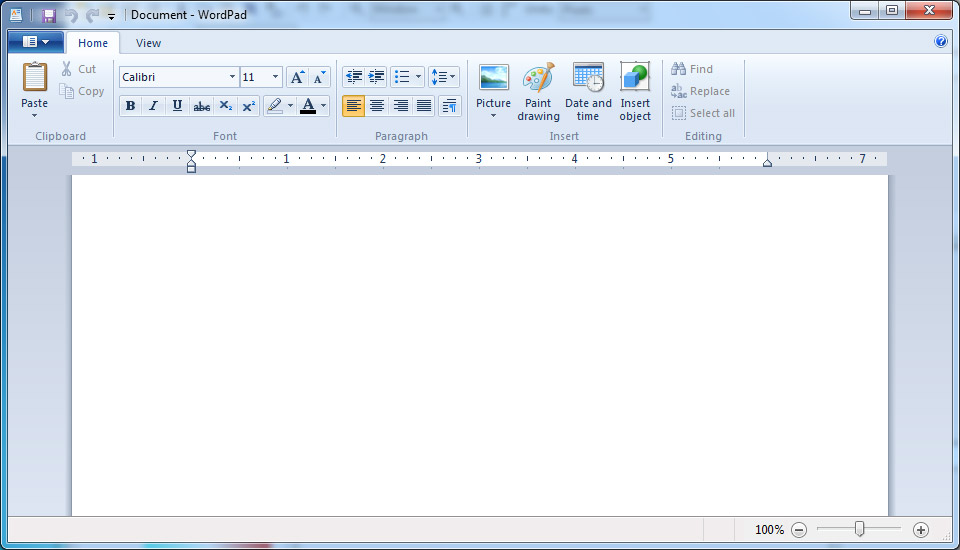Image resolution: width=960 pixels, height=550 pixels.
Task: Decrease paragraph indent
Action: point(353,77)
